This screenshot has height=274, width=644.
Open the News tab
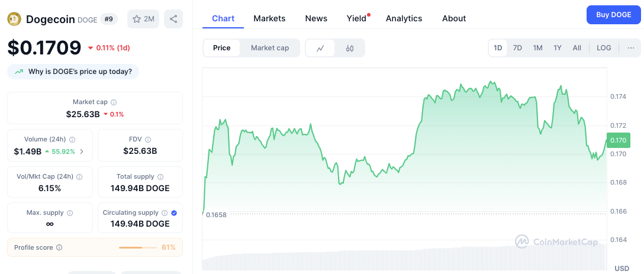[316, 18]
